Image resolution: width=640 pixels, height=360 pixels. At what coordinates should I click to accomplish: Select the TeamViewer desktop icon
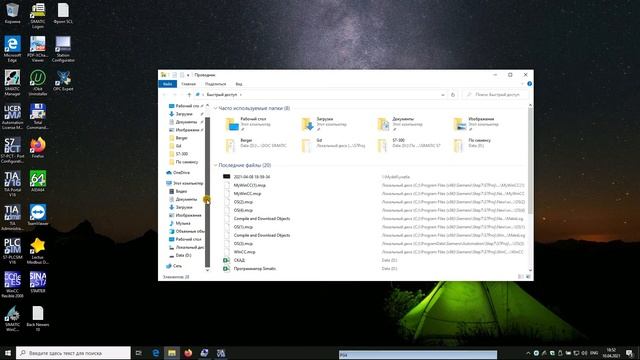point(38,215)
